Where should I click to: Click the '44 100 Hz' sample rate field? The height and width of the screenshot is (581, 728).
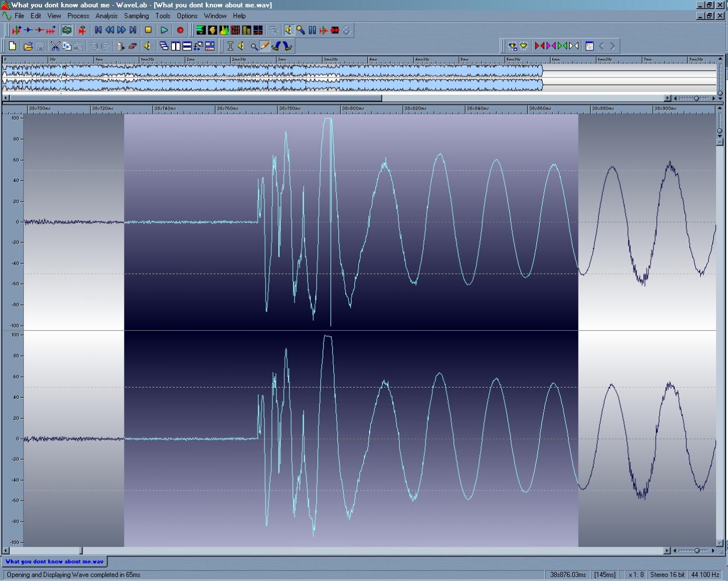tap(705, 575)
